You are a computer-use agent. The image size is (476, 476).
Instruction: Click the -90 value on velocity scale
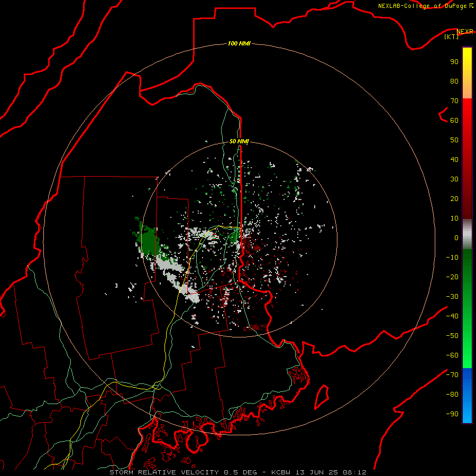tap(452, 414)
